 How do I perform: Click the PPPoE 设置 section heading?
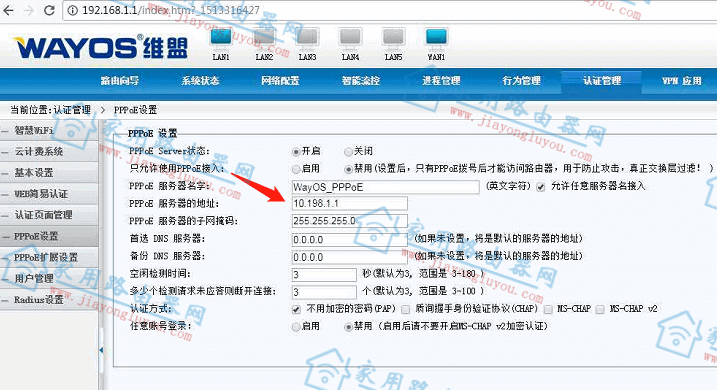152,134
